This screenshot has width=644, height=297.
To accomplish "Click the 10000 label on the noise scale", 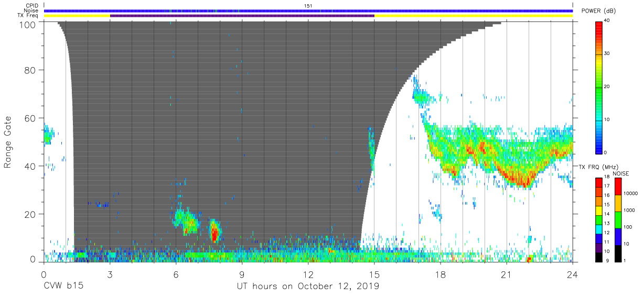I will point(631,193).
